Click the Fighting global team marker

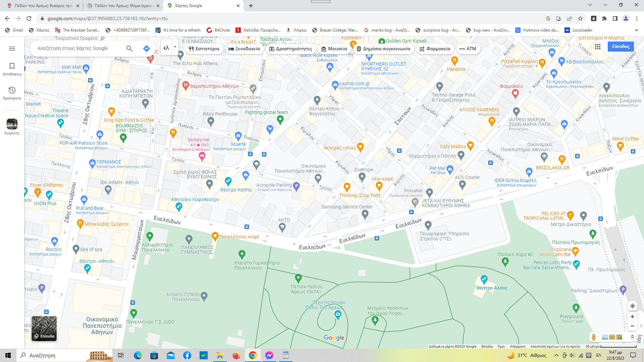click(280, 119)
